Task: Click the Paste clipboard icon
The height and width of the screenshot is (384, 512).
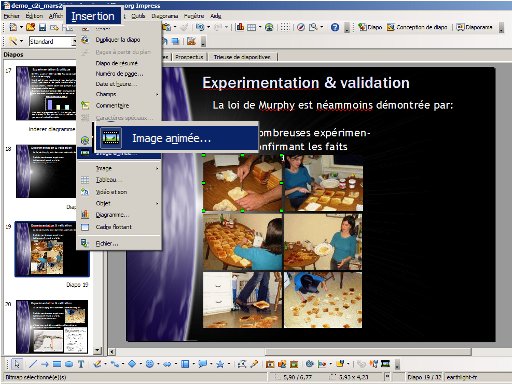Action: tap(166, 27)
